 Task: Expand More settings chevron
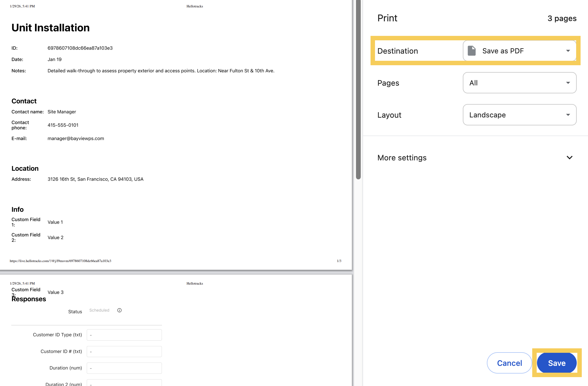tap(569, 157)
